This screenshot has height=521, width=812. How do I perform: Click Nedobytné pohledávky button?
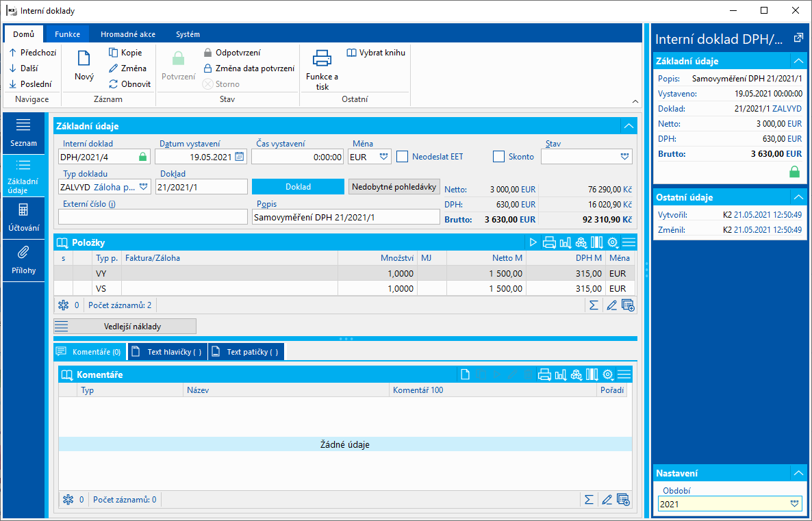click(394, 186)
